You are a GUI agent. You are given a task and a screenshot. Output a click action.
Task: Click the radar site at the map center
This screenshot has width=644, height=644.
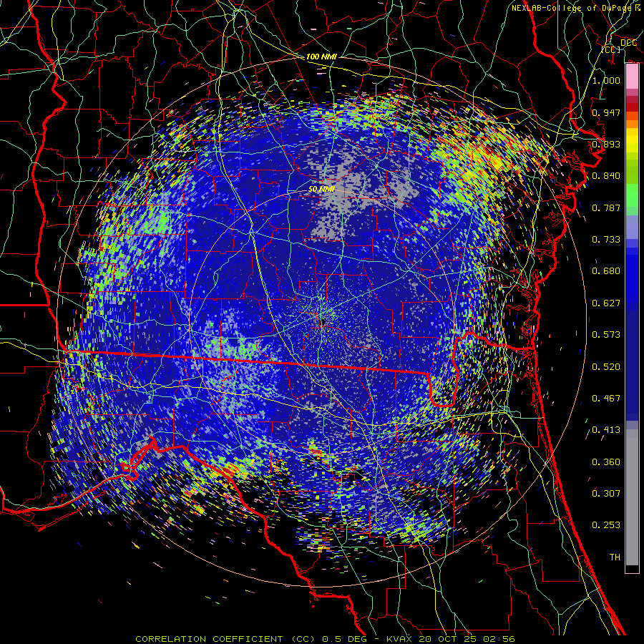[323, 321]
